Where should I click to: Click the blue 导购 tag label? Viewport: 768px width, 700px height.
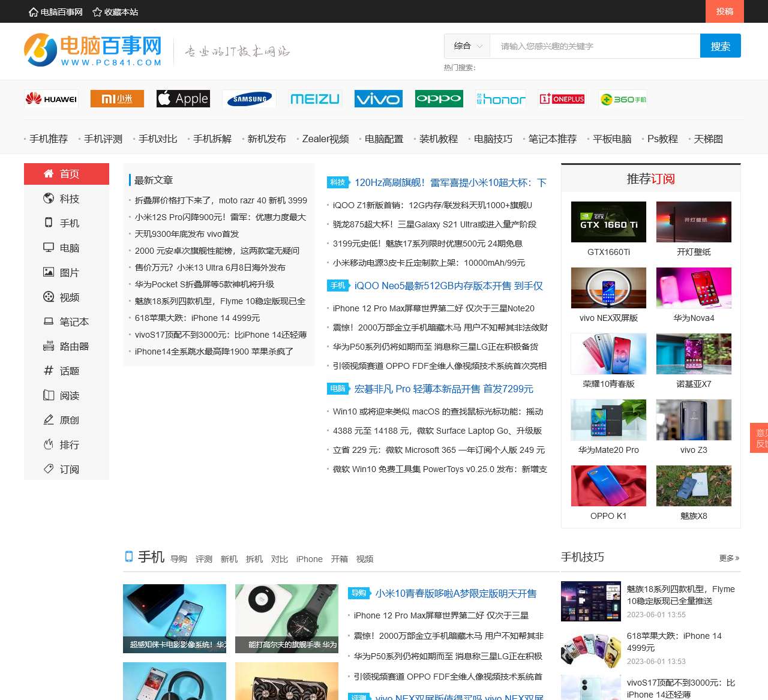click(x=359, y=593)
